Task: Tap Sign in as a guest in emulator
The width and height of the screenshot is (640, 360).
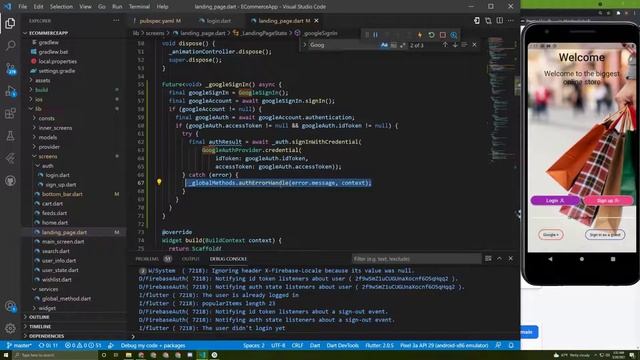Action: click(604, 235)
